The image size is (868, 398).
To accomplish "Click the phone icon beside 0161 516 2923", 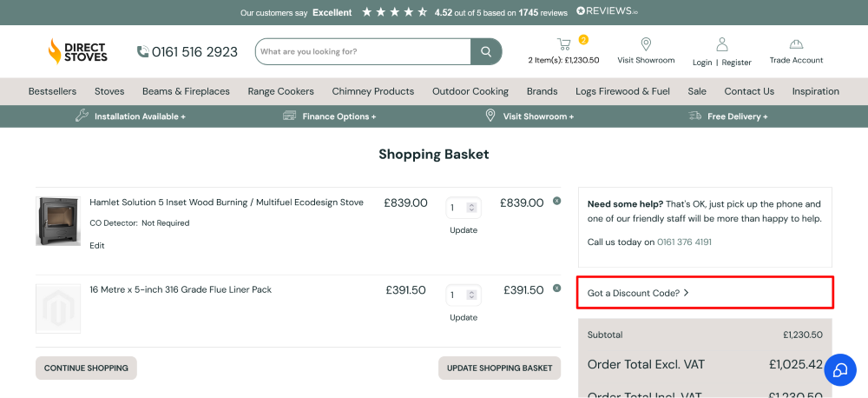I will tap(143, 51).
